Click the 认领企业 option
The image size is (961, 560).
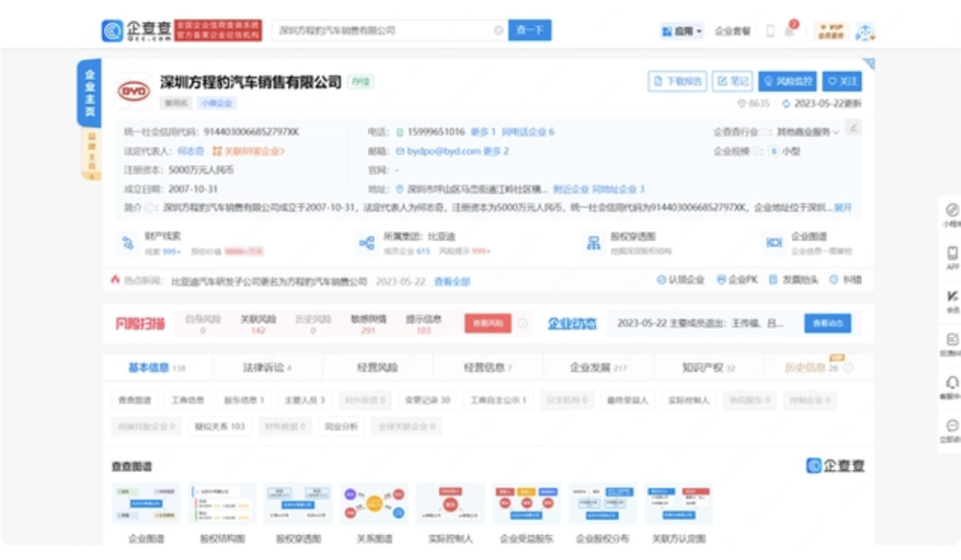[680, 280]
